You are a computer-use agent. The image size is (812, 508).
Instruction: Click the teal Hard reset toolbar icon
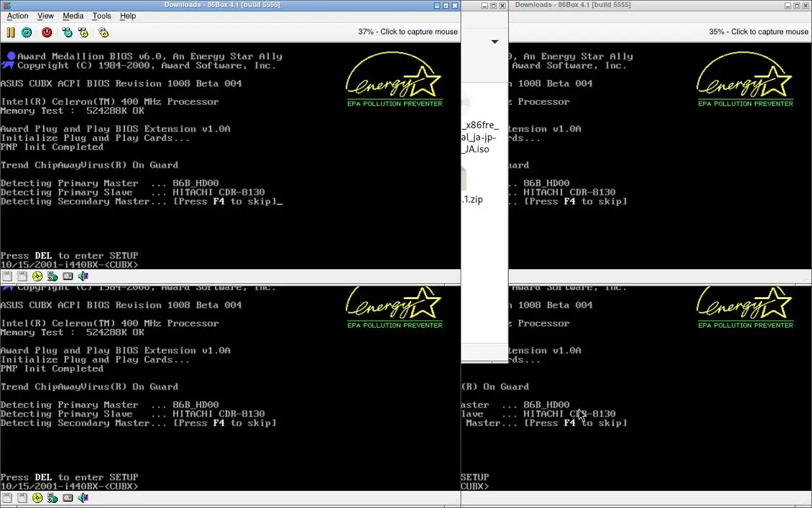click(27, 32)
